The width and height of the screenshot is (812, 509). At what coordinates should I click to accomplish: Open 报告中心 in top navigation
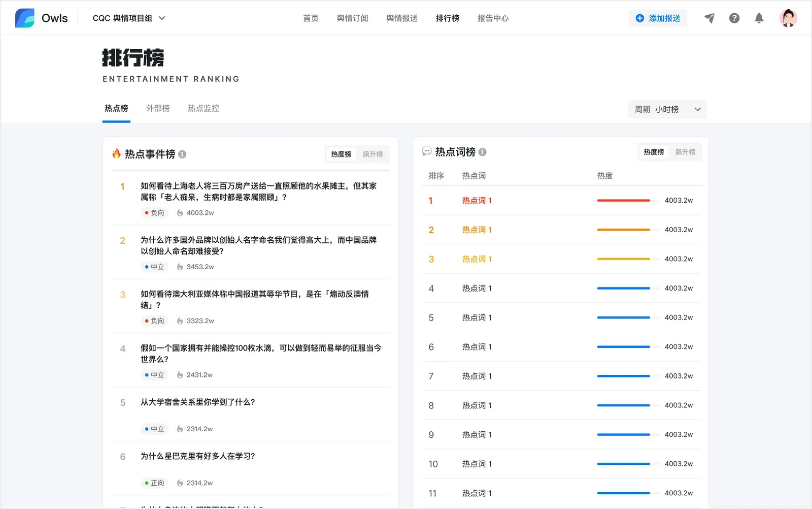click(x=493, y=18)
